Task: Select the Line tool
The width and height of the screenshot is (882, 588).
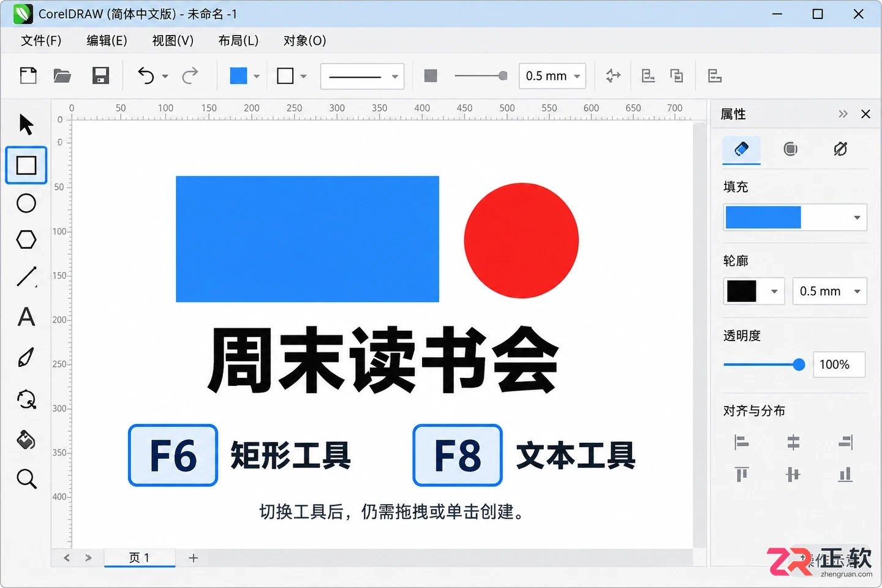Action: pyautogui.click(x=26, y=277)
